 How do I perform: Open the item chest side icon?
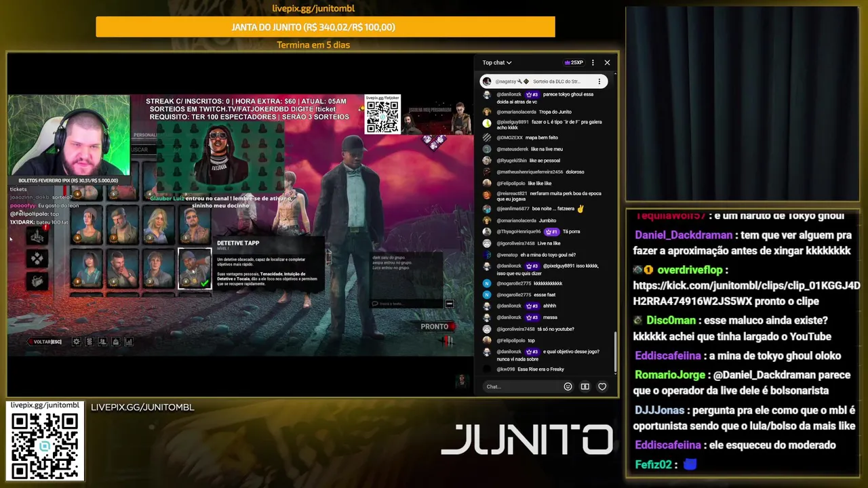tap(37, 281)
